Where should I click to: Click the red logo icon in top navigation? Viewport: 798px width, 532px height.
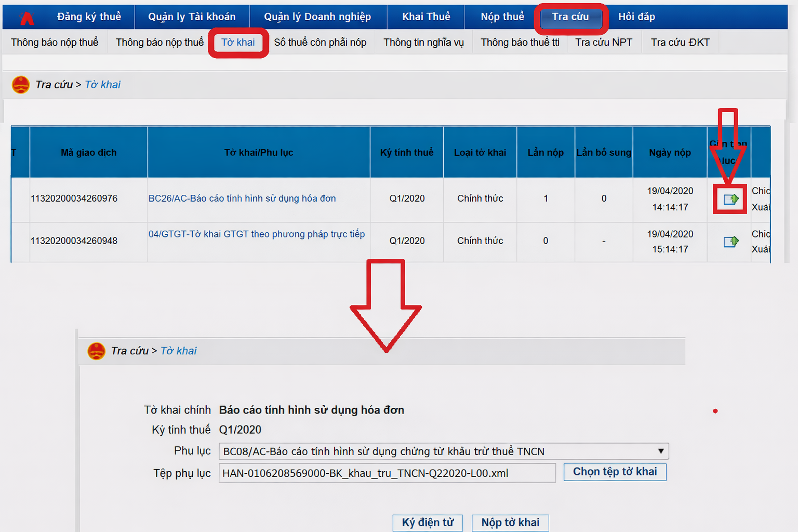(26, 18)
